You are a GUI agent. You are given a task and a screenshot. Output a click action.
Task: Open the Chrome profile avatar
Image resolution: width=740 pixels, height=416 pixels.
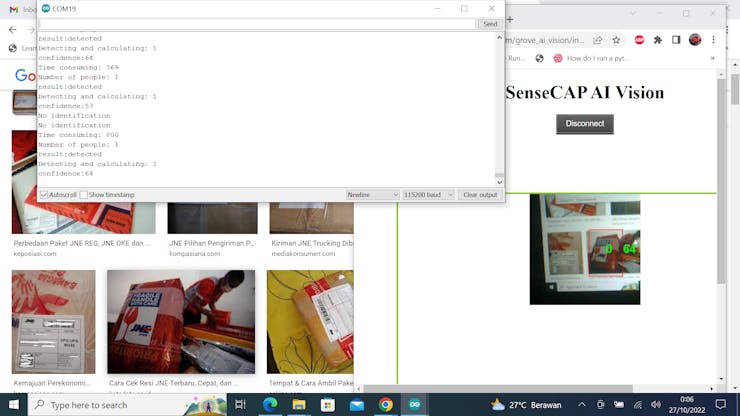tap(695, 40)
